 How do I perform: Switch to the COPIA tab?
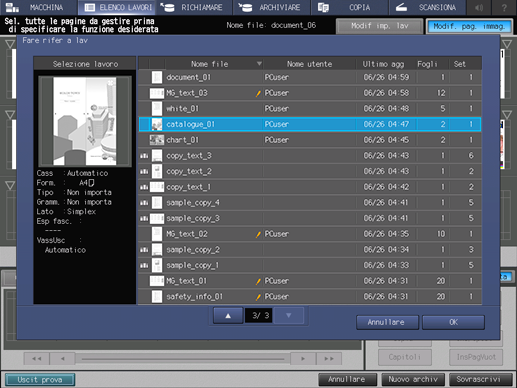click(x=349, y=7)
